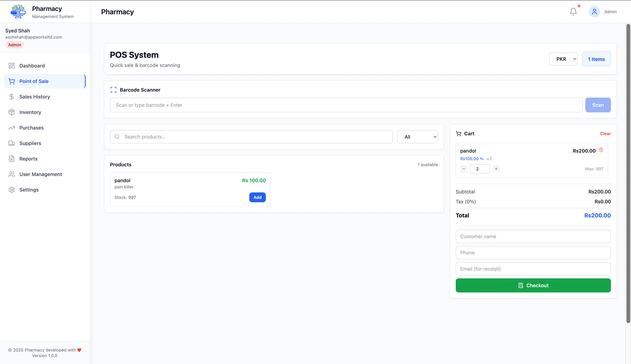631x364 pixels.
Task: Open the All category filter dropdown
Action: point(418,137)
